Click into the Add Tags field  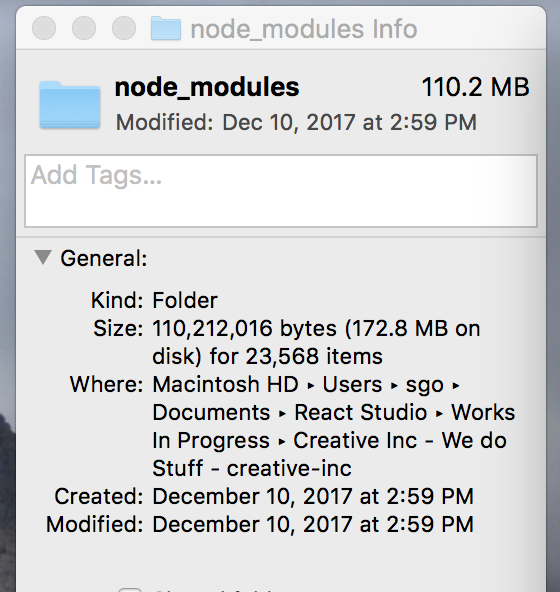(281, 191)
